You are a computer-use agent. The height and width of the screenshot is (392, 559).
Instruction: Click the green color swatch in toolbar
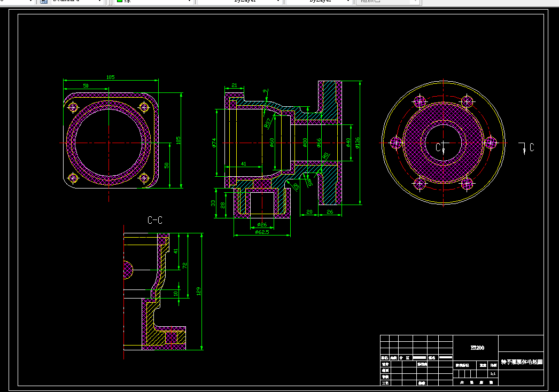coord(120,1)
